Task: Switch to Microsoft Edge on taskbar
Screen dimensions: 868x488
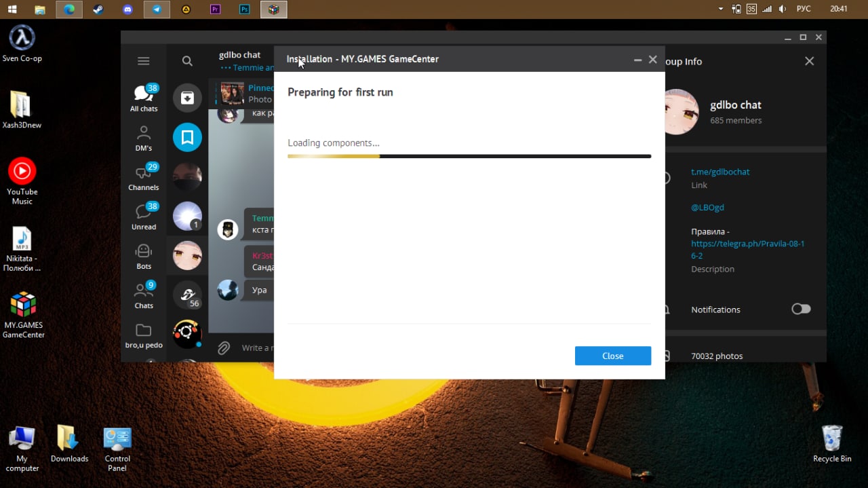Action: pyautogui.click(x=69, y=10)
